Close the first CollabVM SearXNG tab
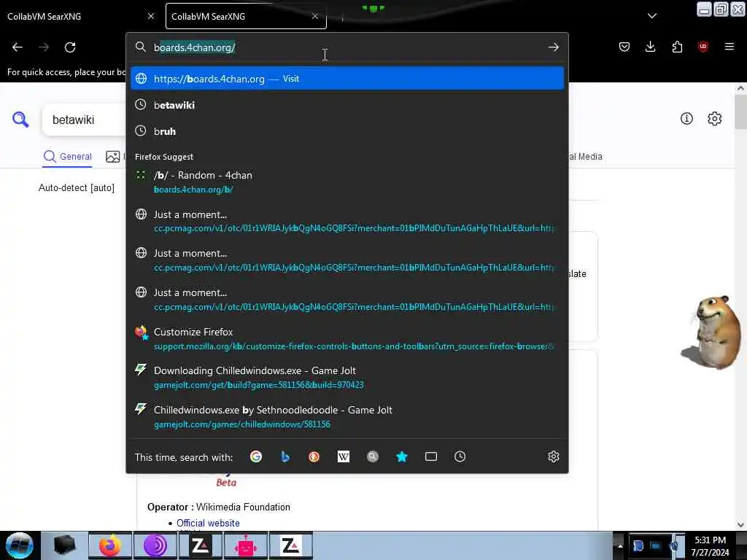This screenshot has height=560, width=747. 151,16
